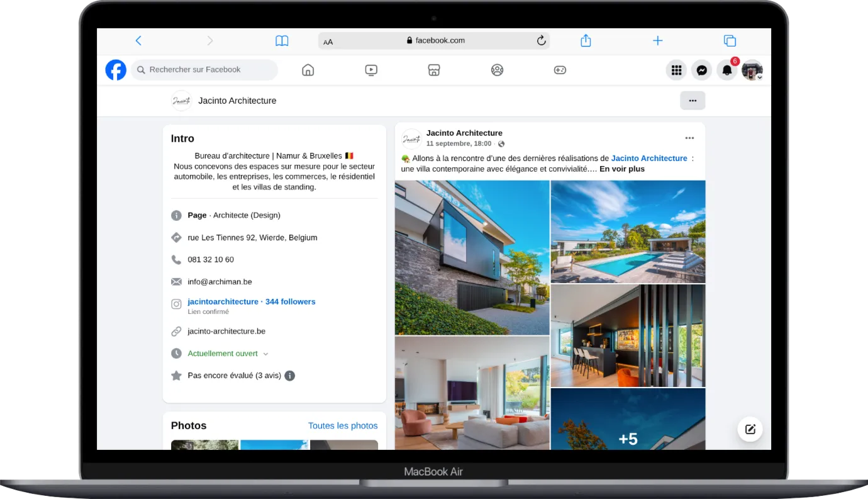Open the jacinto-architecture.be website link
868x499 pixels.
coord(226,331)
